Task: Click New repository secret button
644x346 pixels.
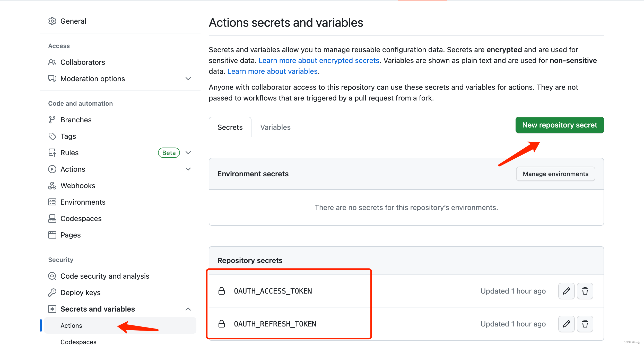Action: click(x=560, y=125)
